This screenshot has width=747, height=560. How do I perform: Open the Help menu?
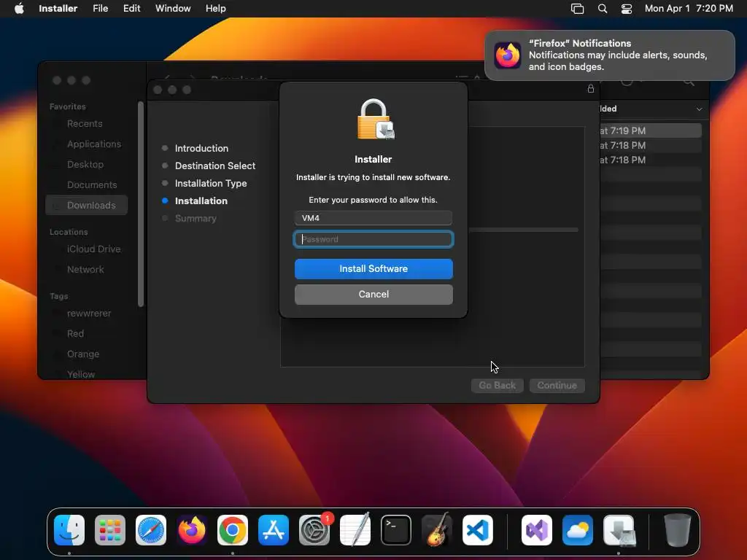coord(215,9)
